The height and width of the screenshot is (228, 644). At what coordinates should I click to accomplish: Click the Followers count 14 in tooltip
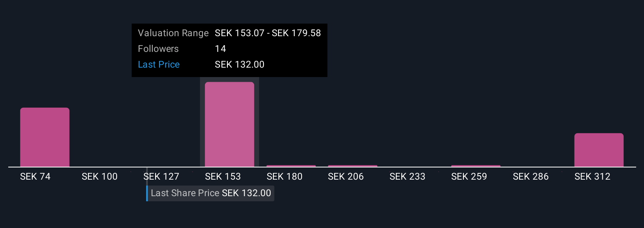click(x=220, y=49)
